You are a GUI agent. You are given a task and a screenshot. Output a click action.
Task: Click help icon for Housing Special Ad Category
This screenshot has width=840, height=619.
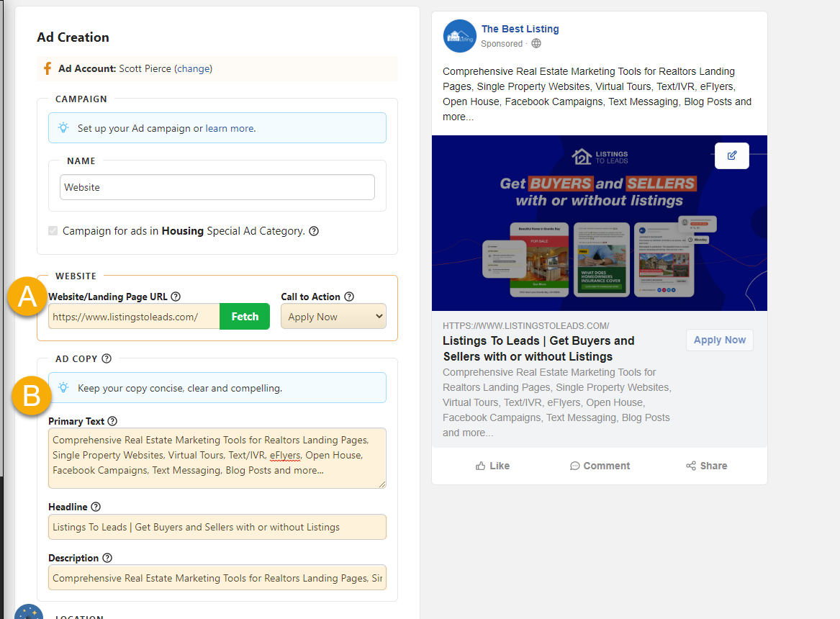(313, 232)
